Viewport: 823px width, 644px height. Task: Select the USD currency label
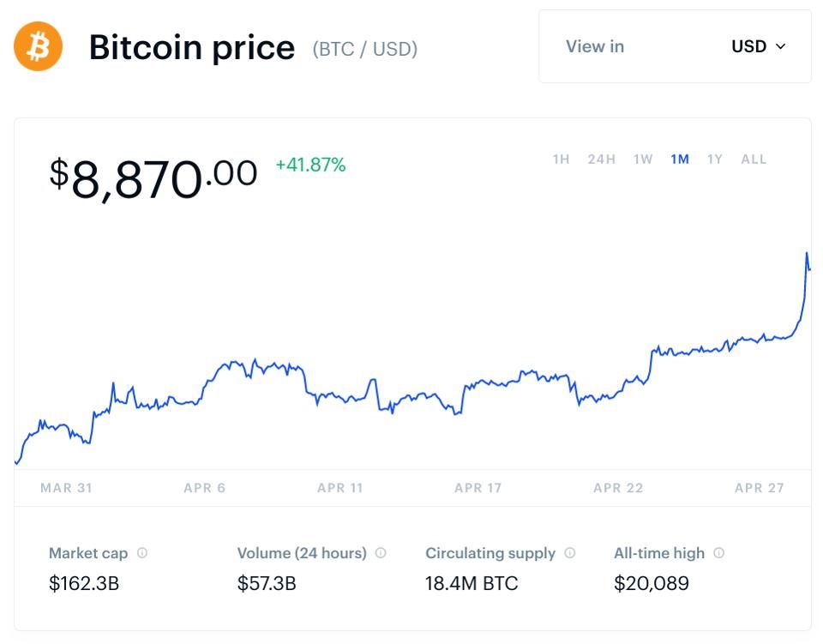pos(749,46)
